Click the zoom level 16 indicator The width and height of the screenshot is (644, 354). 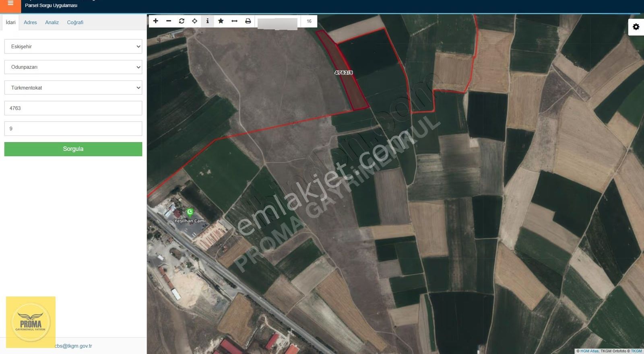click(309, 21)
